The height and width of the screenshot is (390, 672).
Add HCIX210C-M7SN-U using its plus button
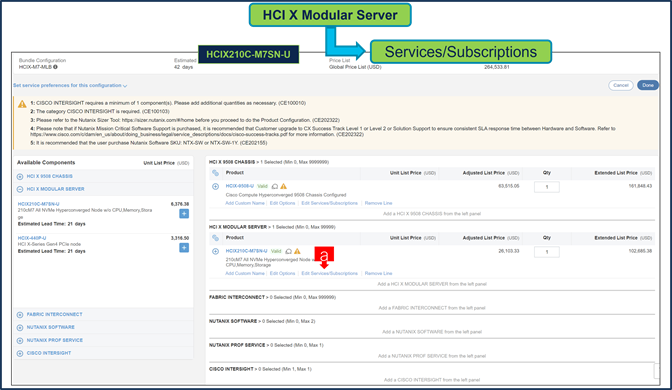(184, 213)
